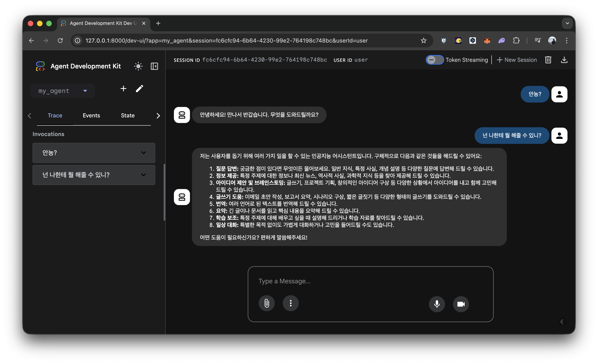Delete session with trash icon
598x364 pixels.
click(x=548, y=60)
